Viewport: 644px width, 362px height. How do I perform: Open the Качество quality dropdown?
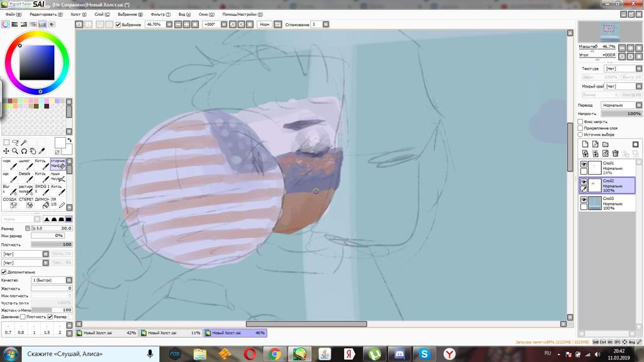click(50, 280)
